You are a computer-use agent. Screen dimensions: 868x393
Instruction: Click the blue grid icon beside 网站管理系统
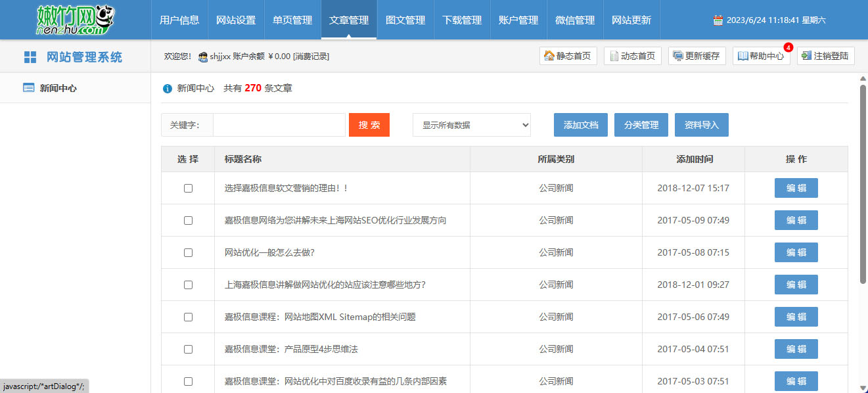coord(29,57)
